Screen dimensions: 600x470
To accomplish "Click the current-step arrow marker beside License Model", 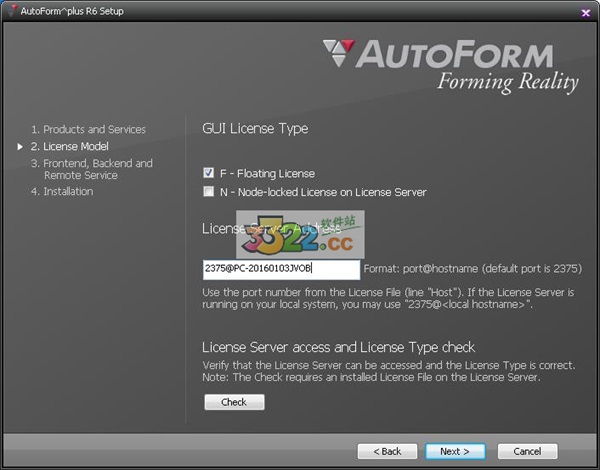I will (x=20, y=147).
